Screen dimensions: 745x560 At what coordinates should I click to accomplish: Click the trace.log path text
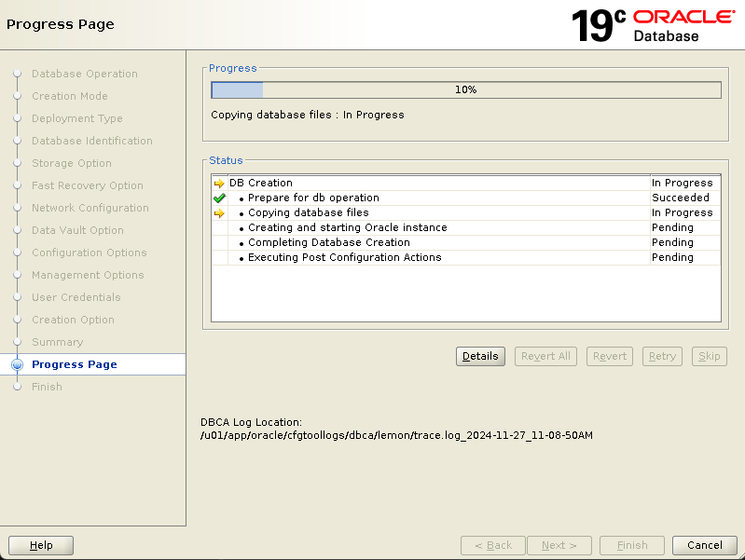[396, 435]
